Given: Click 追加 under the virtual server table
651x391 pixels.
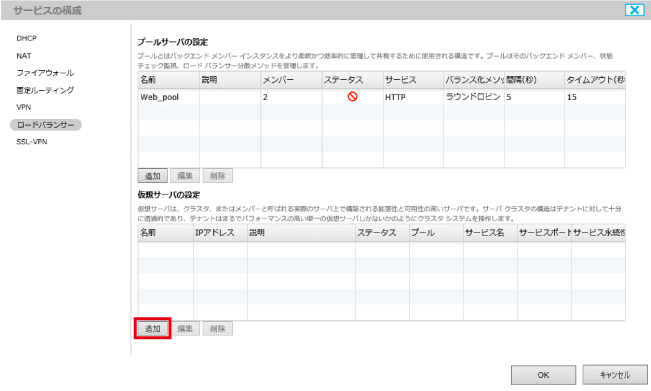Looking at the screenshot, I should pos(152,329).
